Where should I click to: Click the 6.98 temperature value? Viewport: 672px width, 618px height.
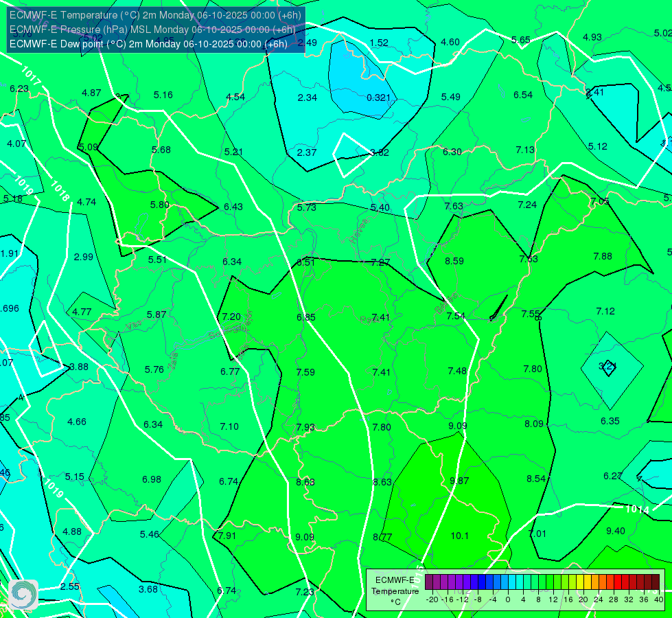(x=152, y=479)
